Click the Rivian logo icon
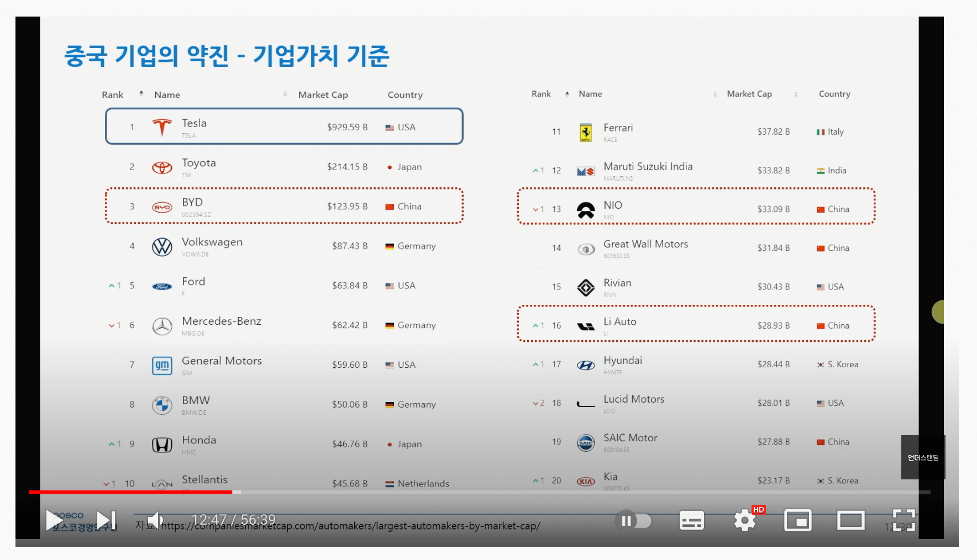This screenshot has width=977, height=560. click(586, 287)
